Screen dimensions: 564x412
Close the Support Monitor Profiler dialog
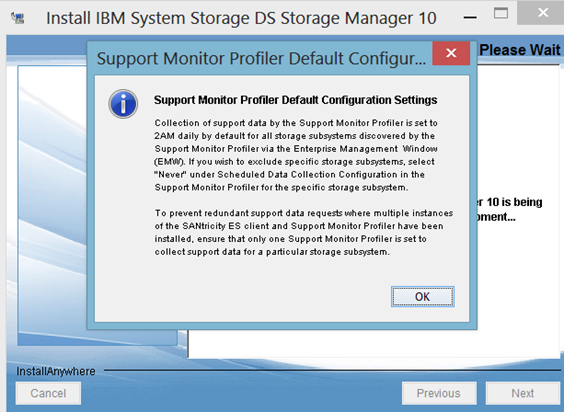451,53
